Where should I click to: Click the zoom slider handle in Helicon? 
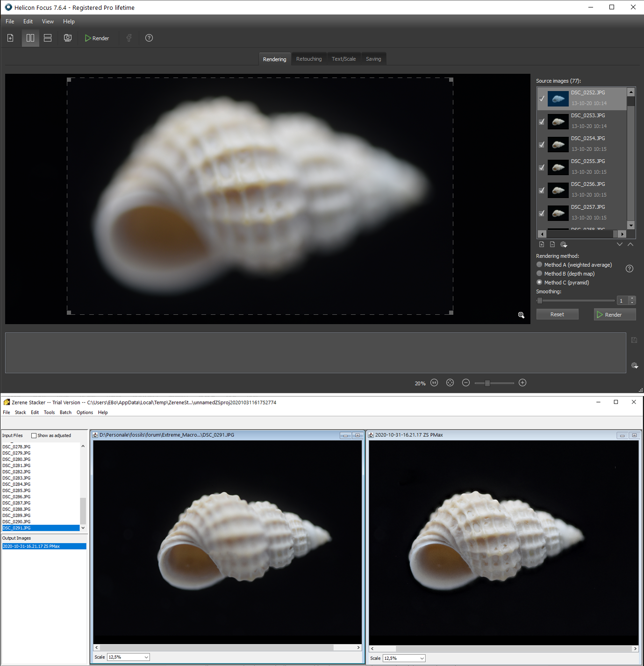pos(487,383)
